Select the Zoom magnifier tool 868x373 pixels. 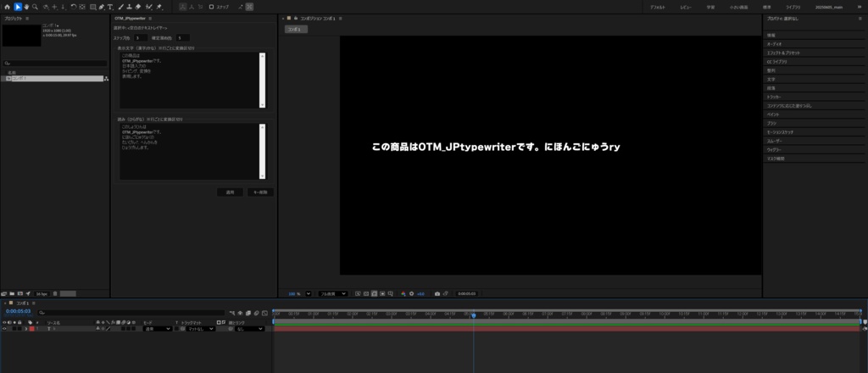coord(35,7)
